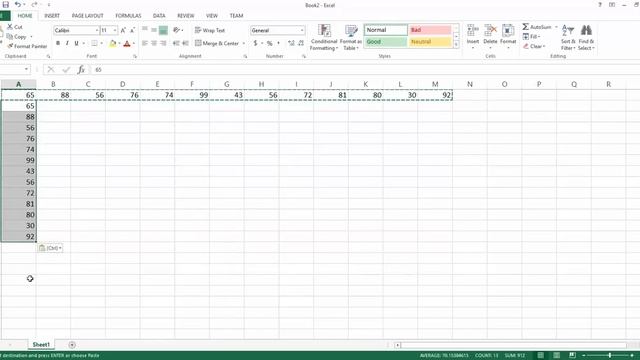This screenshot has height=360, width=640.
Task: Click the Undo arrow icon
Action: point(18,4)
